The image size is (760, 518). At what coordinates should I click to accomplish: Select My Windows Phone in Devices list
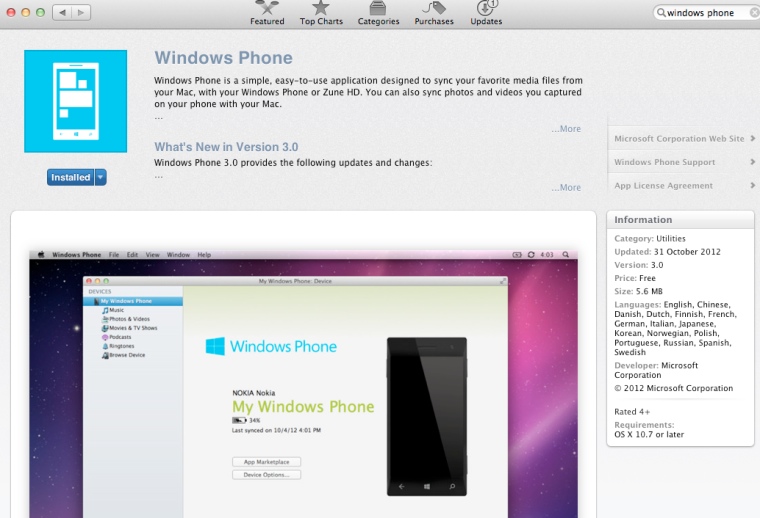click(133, 301)
